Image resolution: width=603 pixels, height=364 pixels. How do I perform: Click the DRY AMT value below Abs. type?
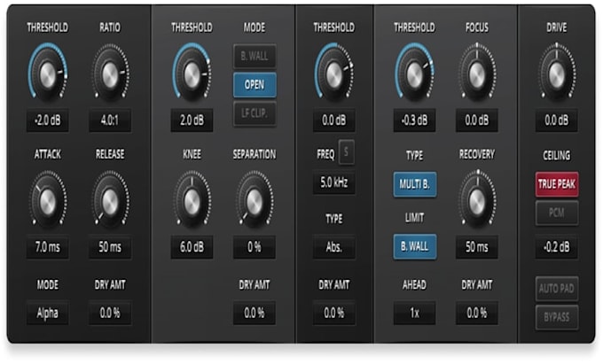(x=333, y=313)
